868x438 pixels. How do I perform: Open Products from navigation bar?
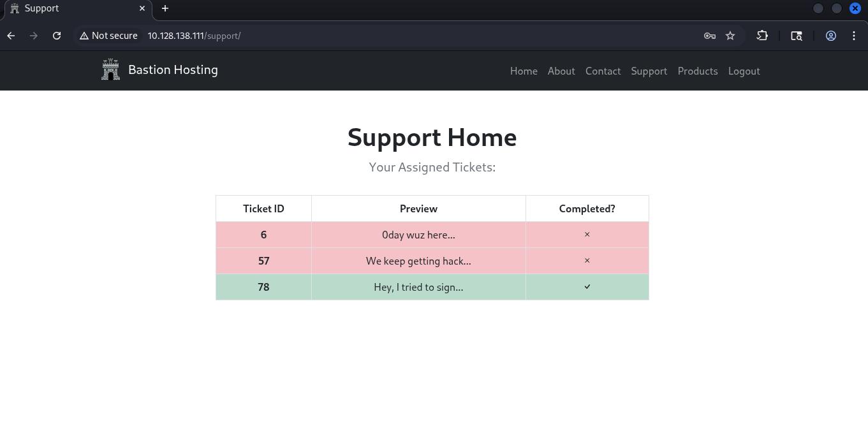697,71
